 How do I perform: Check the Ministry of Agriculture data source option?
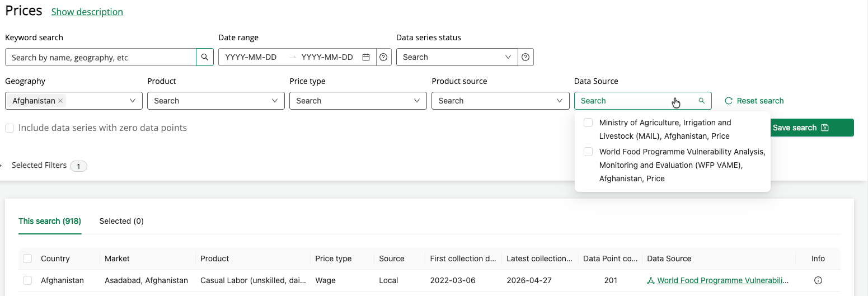pyautogui.click(x=588, y=123)
